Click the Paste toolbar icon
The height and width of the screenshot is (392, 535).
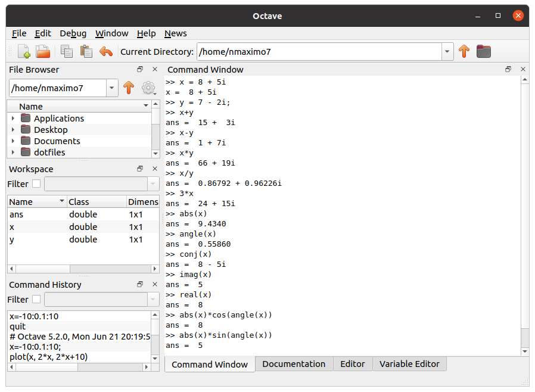pos(86,52)
